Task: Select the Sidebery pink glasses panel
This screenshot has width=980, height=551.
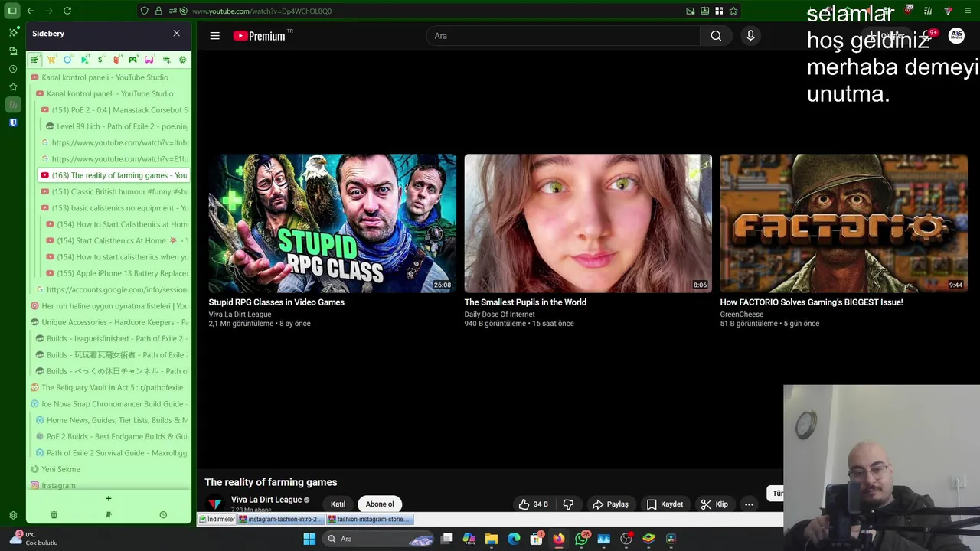Action: [149, 60]
